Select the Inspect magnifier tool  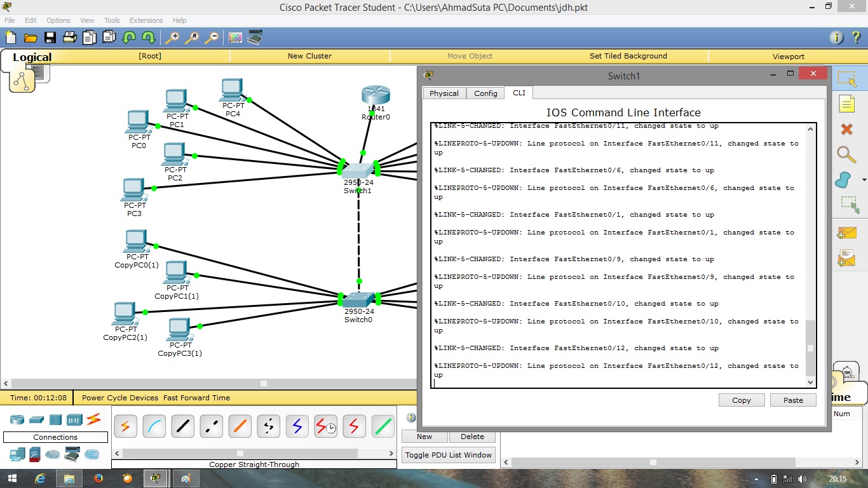click(x=847, y=155)
